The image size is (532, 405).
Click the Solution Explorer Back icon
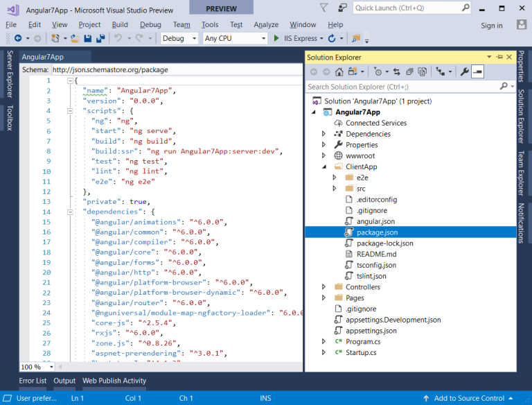tap(314, 71)
